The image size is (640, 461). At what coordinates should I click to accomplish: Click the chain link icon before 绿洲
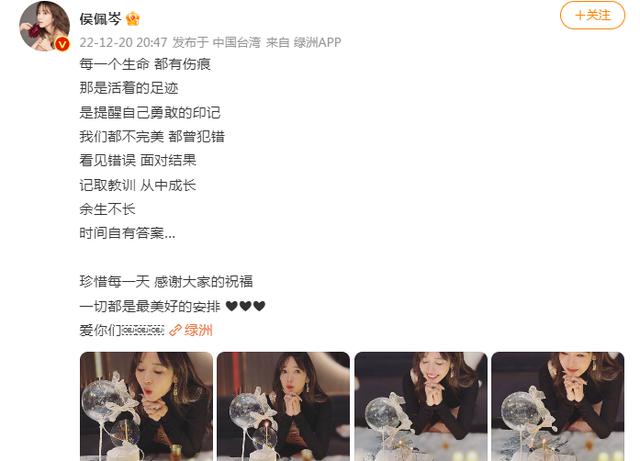coord(175,330)
